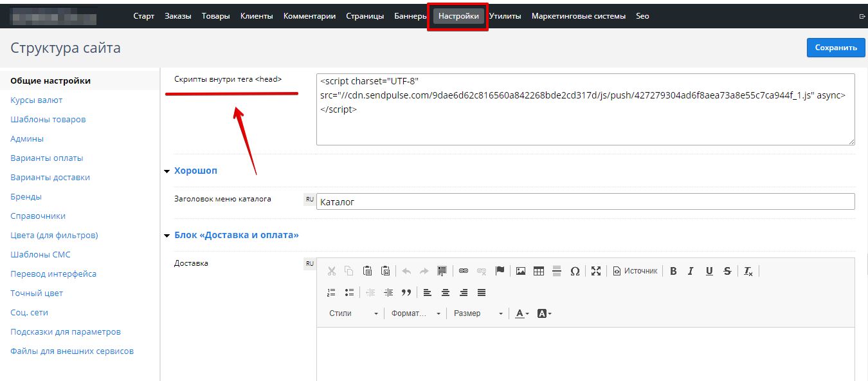The width and height of the screenshot is (868, 381).
Task: Open the Размер font size dropdown
Action: coord(478,313)
